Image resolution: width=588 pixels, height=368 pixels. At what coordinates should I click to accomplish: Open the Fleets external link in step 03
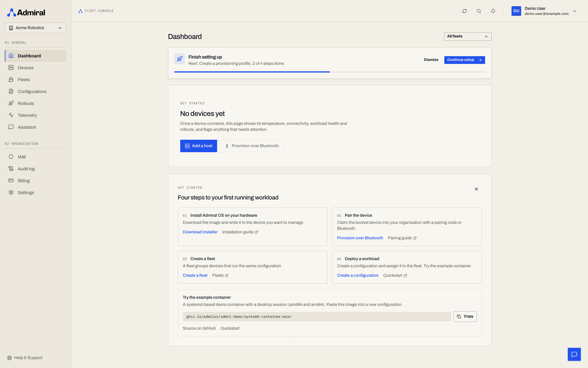(220, 276)
